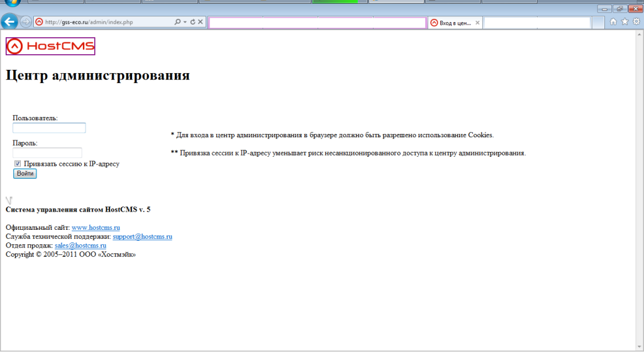Click the HostCMS logo image
The height and width of the screenshot is (352, 644).
(x=50, y=47)
